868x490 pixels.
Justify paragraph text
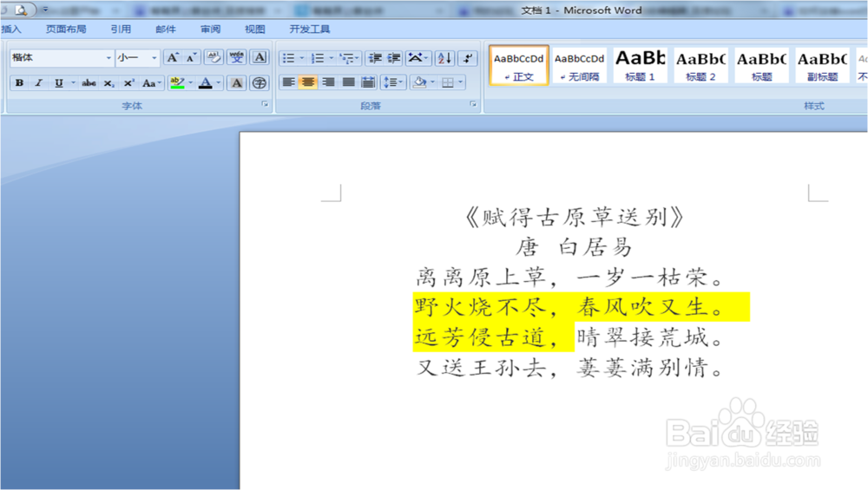click(x=348, y=82)
